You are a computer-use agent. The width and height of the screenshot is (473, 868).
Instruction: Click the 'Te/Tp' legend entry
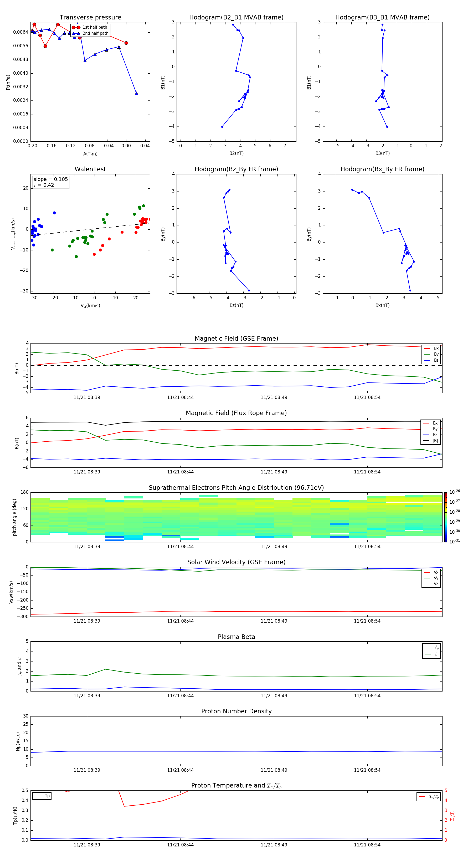pyautogui.click(x=429, y=796)
